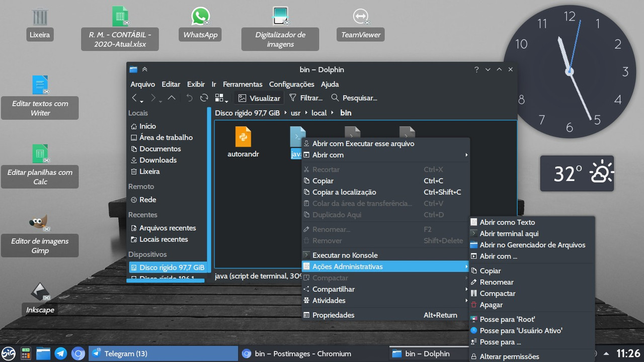Click the Visualizar preview button
644x362 pixels.
pyautogui.click(x=259, y=98)
